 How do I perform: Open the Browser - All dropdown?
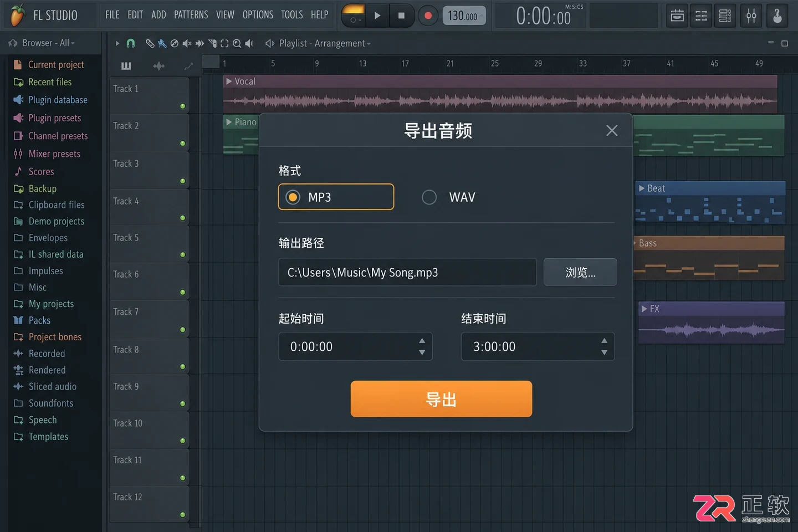click(x=48, y=43)
